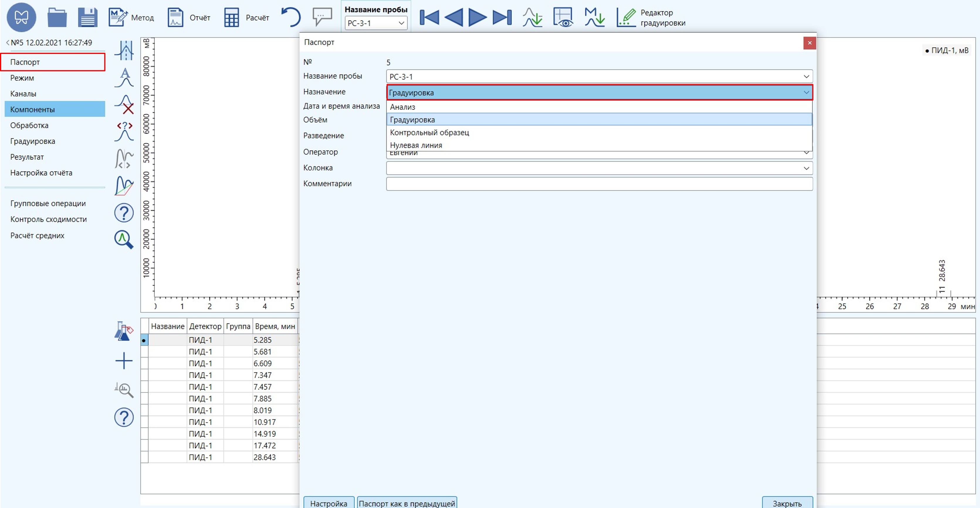Click the plus icon to add component

pos(124,361)
